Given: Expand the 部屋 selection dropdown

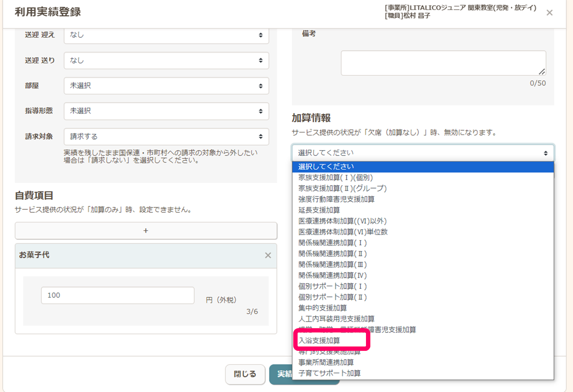Looking at the screenshot, I should pyautogui.click(x=166, y=86).
